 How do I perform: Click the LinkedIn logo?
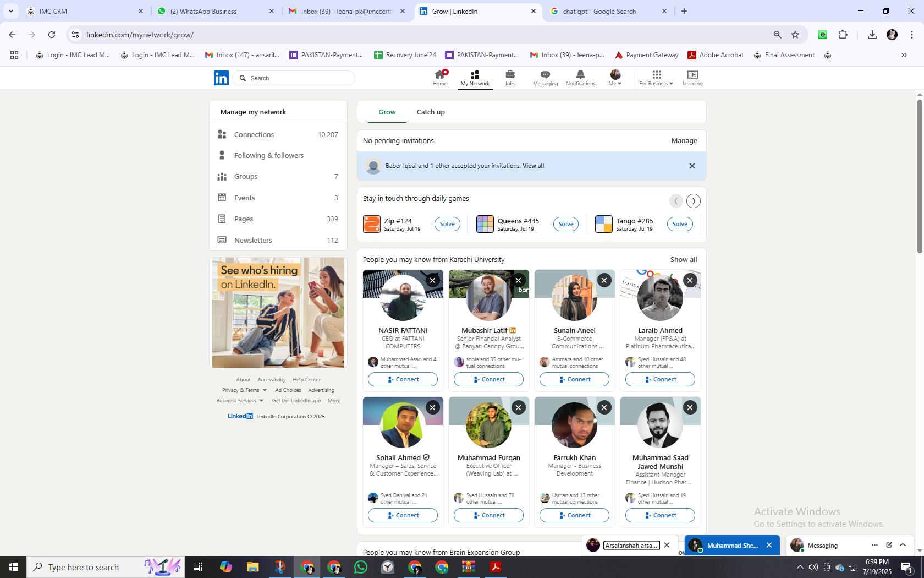[x=221, y=78]
